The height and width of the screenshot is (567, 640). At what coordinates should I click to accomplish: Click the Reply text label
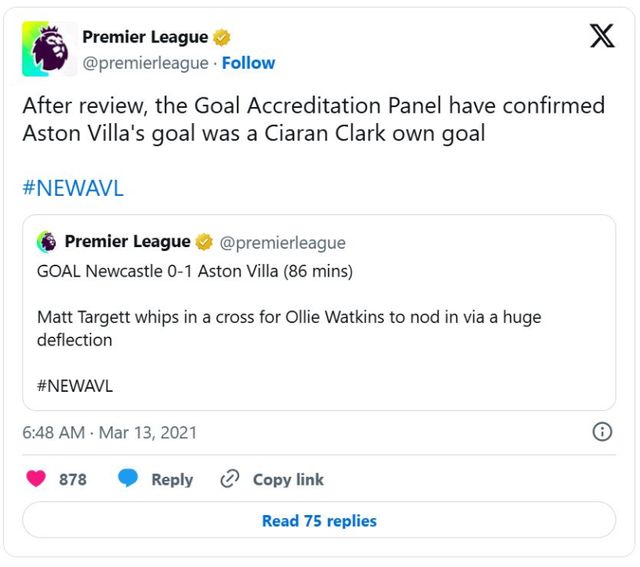click(172, 480)
